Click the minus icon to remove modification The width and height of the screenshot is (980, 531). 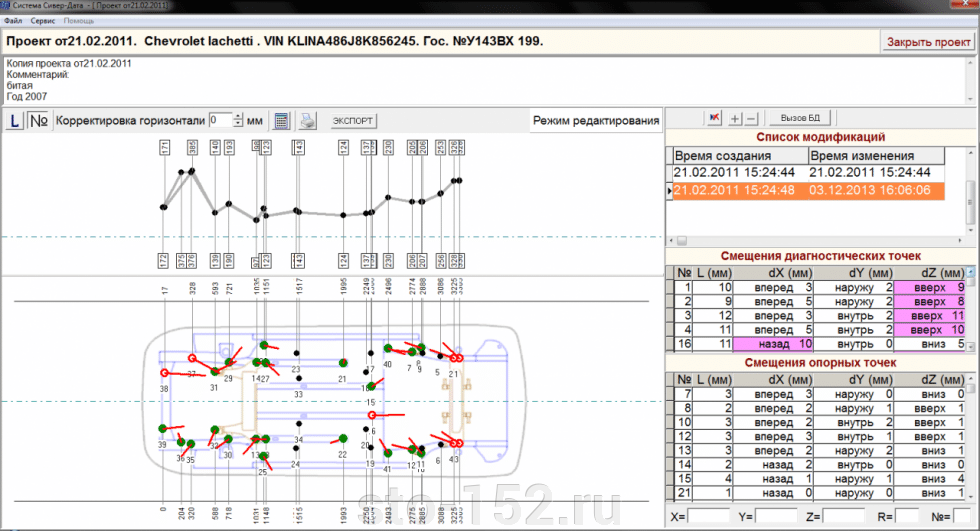pyautogui.click(x=752, y=118)
